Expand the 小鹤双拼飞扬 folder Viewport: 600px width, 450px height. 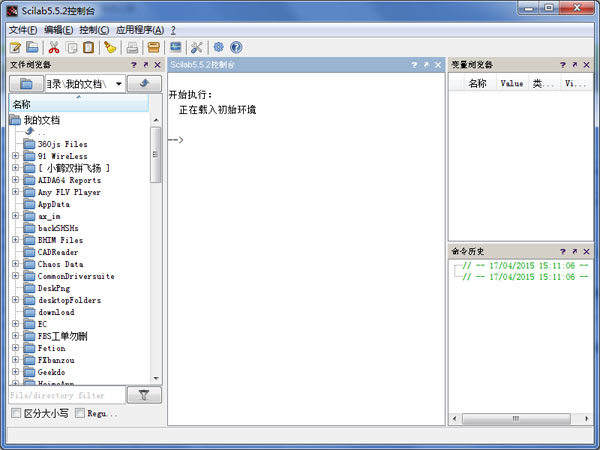[x=15, y=168]
